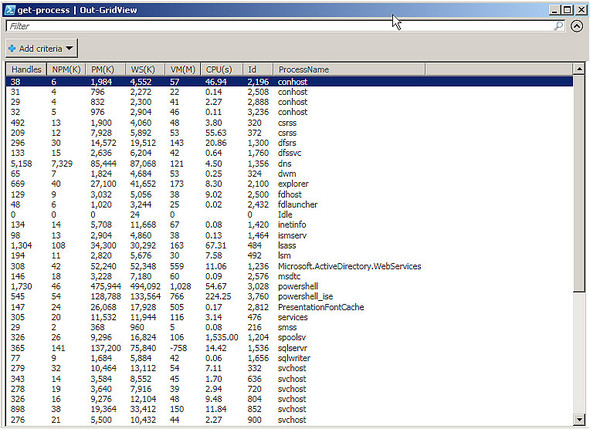The image size is (590, 429).
Task: Collapse the filter panel with round chevron button
Action: pyautogui.click(x=576, y=26)
